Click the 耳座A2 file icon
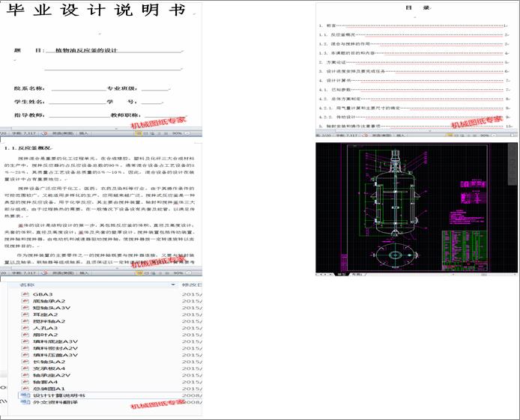 [x=25, y=314]
